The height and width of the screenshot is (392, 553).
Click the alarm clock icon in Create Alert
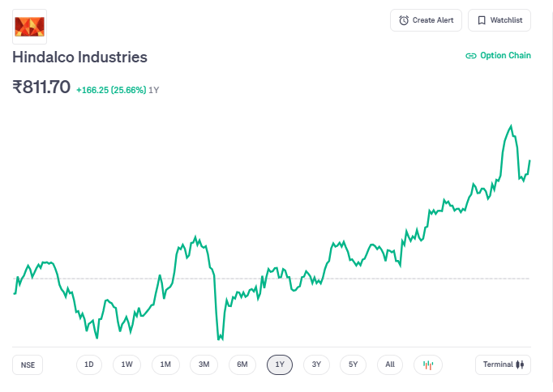pos(404,20)
